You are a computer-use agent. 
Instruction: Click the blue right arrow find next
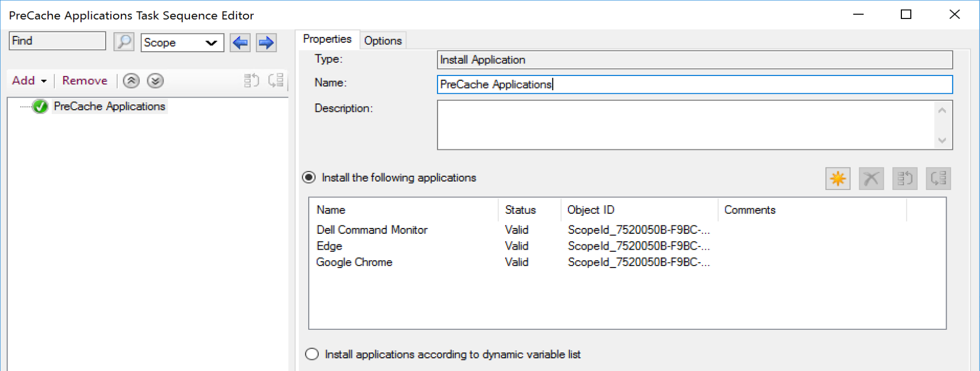point(266,42)
